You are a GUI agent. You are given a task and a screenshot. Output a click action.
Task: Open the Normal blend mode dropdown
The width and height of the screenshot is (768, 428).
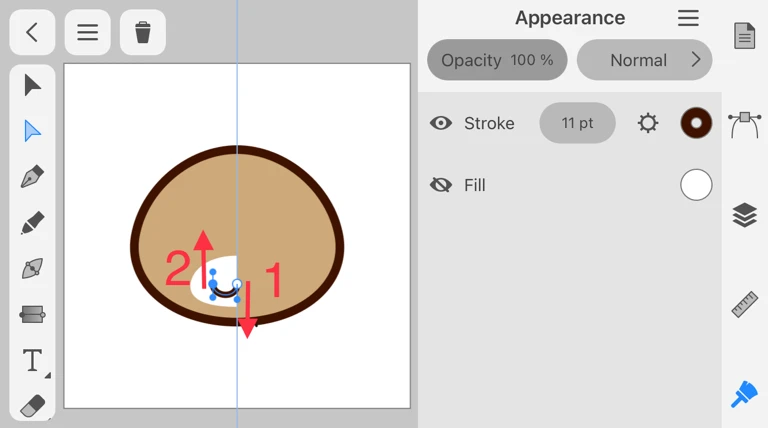[644, 60]
